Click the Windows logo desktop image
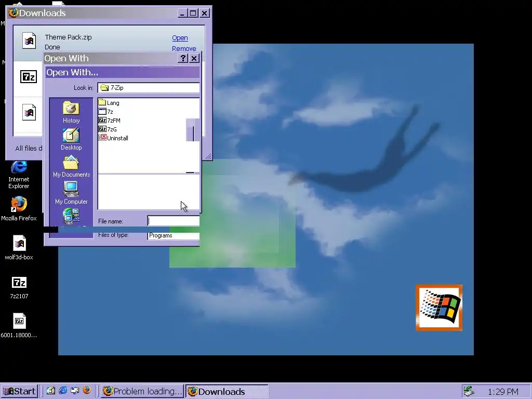The height and width of the screenshot is (399, 532). coord(439,308)
